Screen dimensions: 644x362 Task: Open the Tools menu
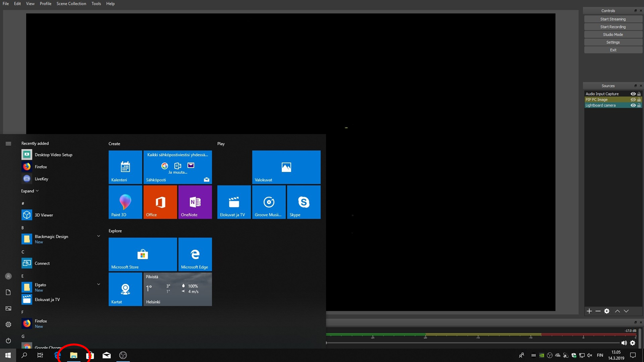click(96, 4)
